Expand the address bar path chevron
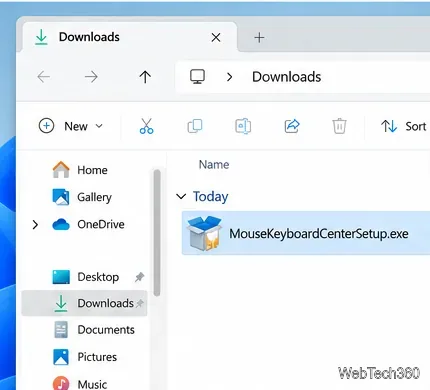The width and height of the screenshot is (430, 390). 229,77
